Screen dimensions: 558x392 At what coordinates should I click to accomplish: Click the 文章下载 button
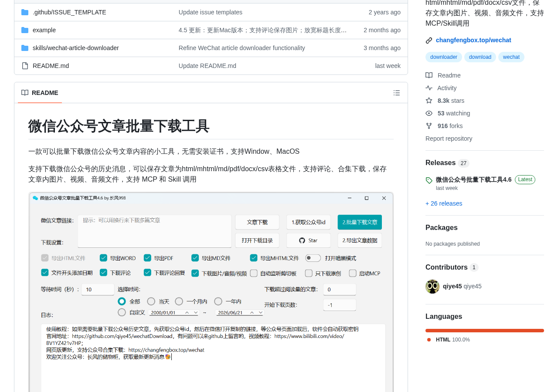click(257, 222)
